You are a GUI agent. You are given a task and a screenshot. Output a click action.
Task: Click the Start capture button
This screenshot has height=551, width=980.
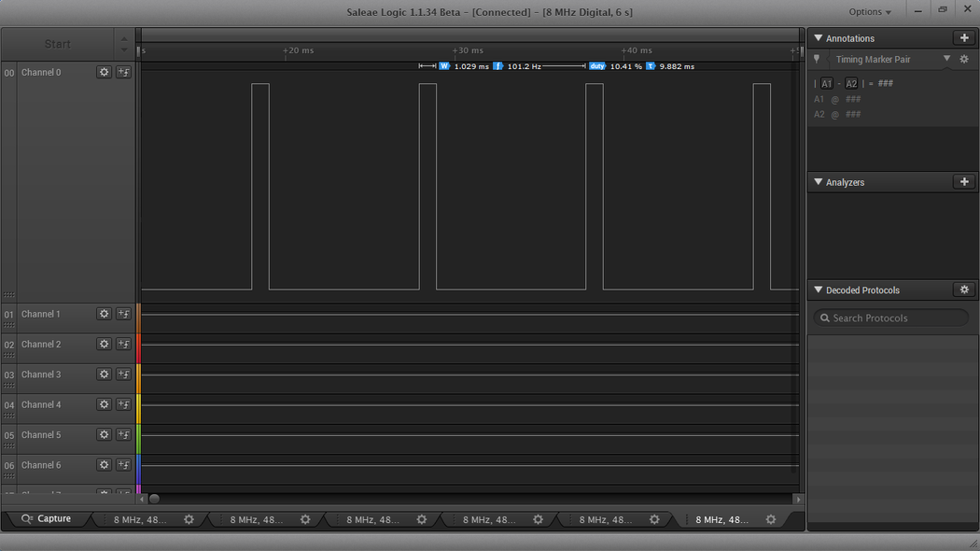(x=58, y=44)
